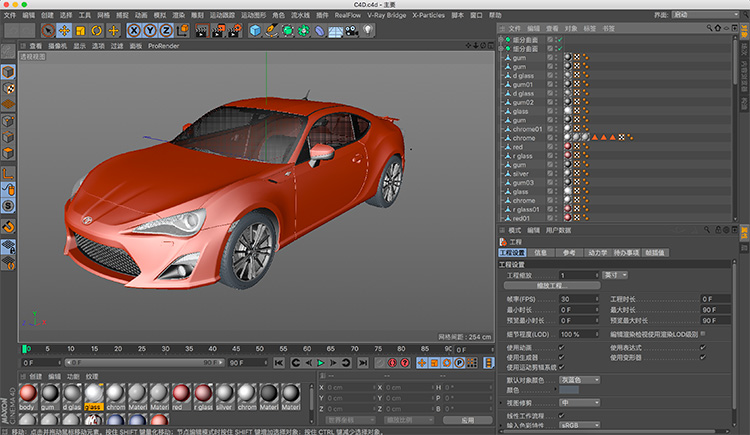Viewport: 750px width, 435px height.
Task: Add a camera object
Action: (x=352, y=31)
